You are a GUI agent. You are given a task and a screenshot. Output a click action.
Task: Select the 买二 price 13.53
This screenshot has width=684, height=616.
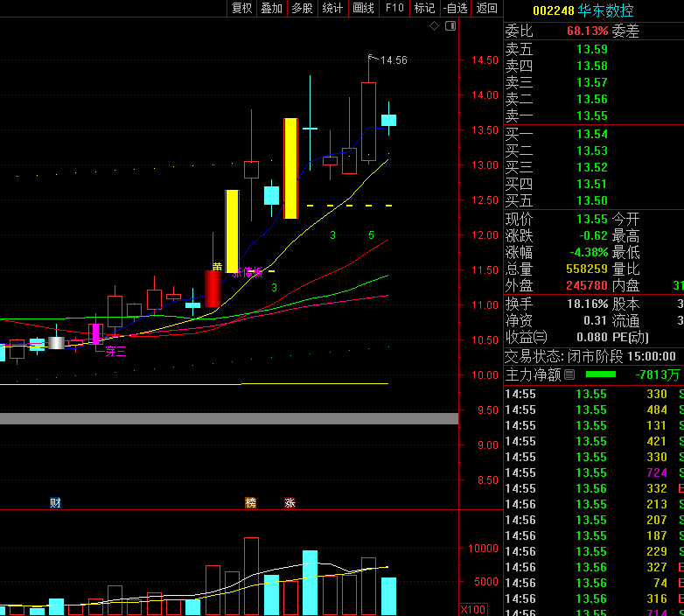[x=592, y=150]
